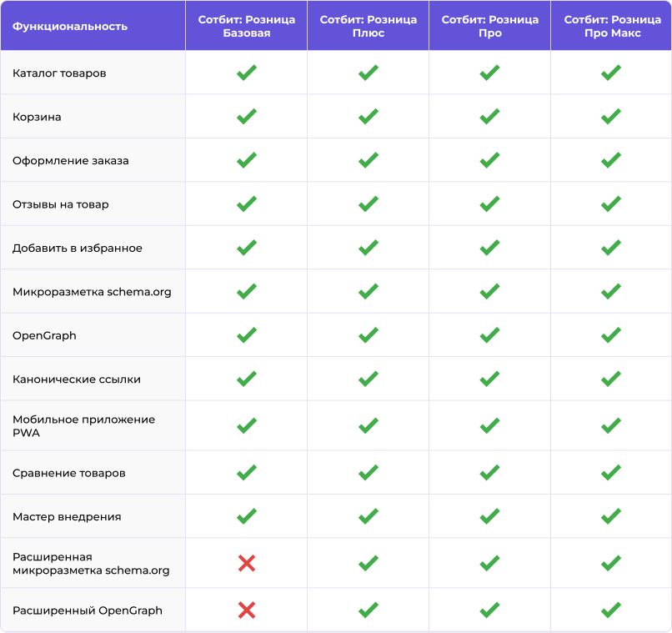Click Сравнение товаров checkmark under Про Макс
Screen dimensions: 672x633
click(x=611, y=473)
